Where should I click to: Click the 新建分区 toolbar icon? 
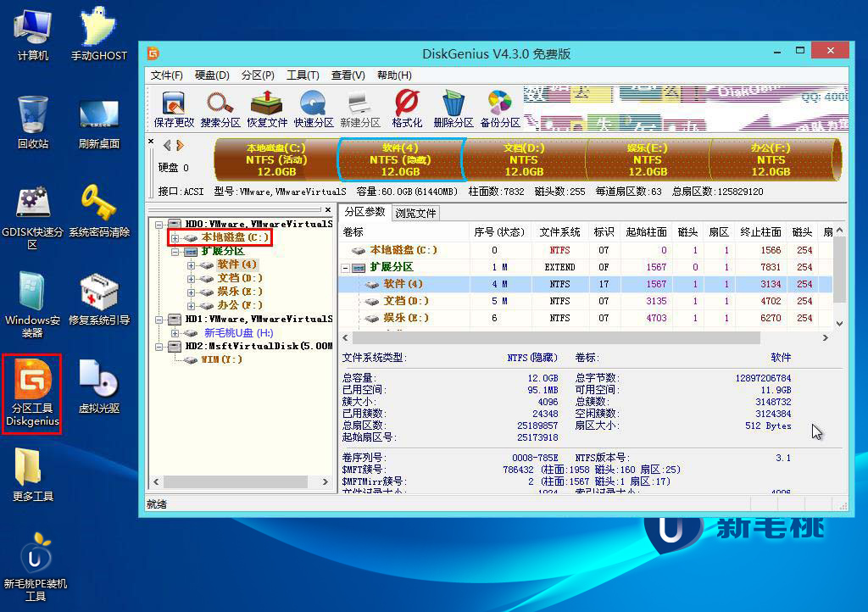click(x=359, y=109)
